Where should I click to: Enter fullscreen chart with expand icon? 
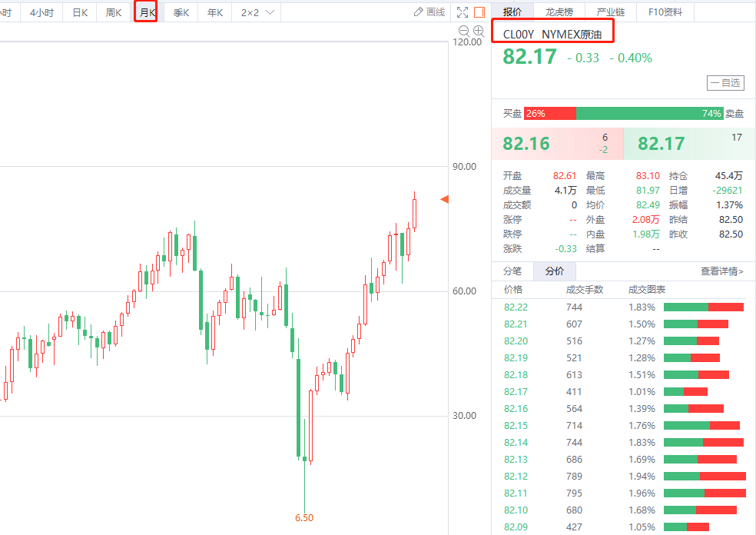coord(462,12)
